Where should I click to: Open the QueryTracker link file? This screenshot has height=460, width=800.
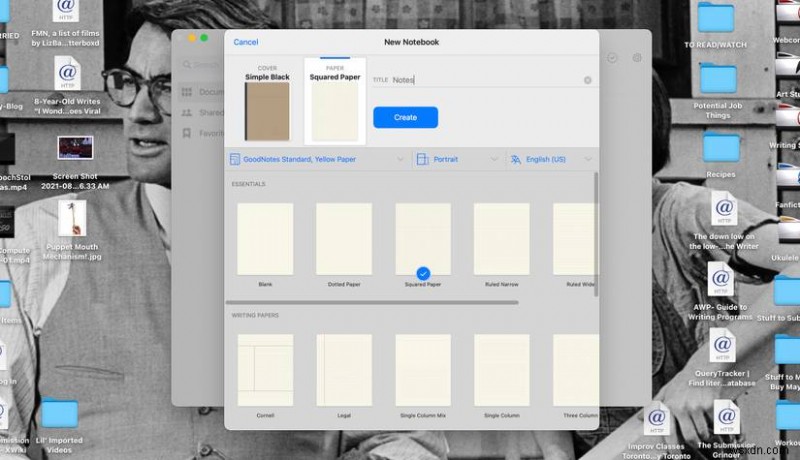click(x=722, y=357)
